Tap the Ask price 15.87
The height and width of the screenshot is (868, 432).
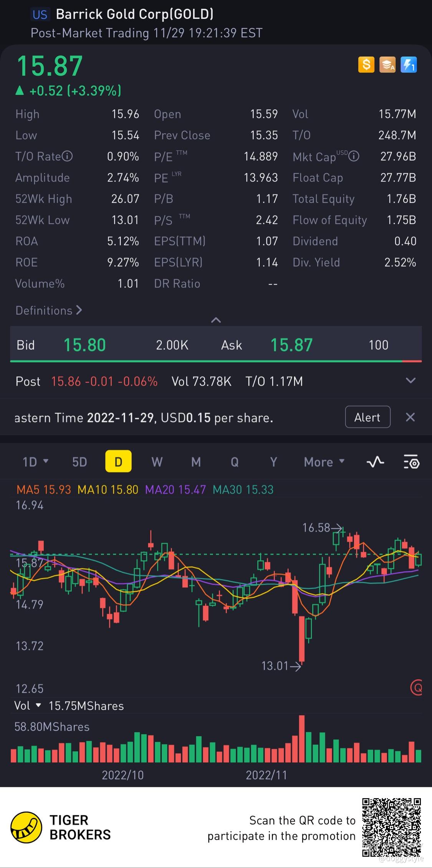(x=291, y=345)
